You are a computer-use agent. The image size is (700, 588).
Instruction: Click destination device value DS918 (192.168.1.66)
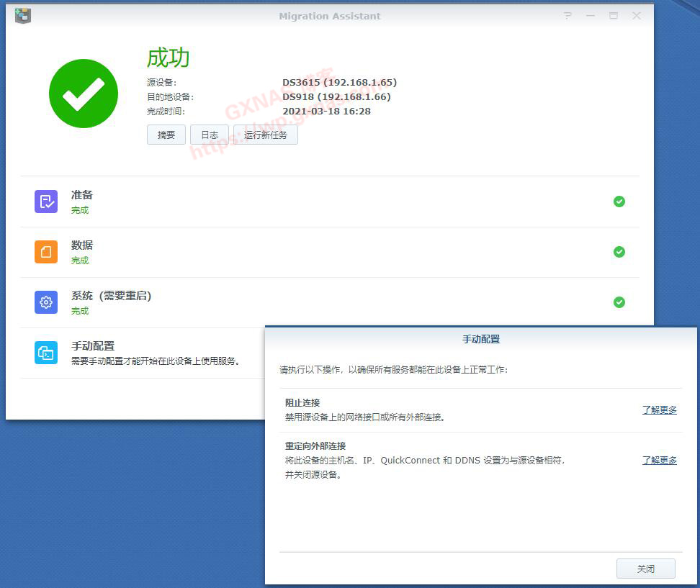[x=336, y=97]
